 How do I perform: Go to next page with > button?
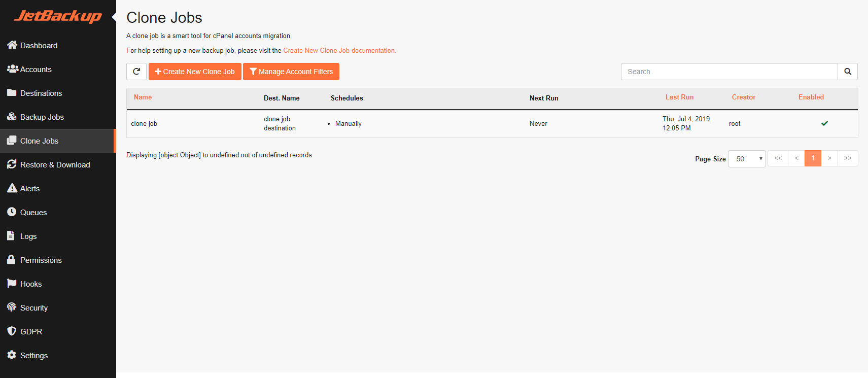tap(829, 158)
